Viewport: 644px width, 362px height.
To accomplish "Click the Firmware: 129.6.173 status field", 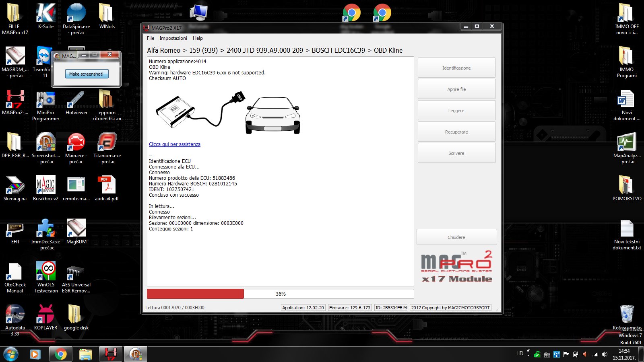I will click(x=350, y=308).
